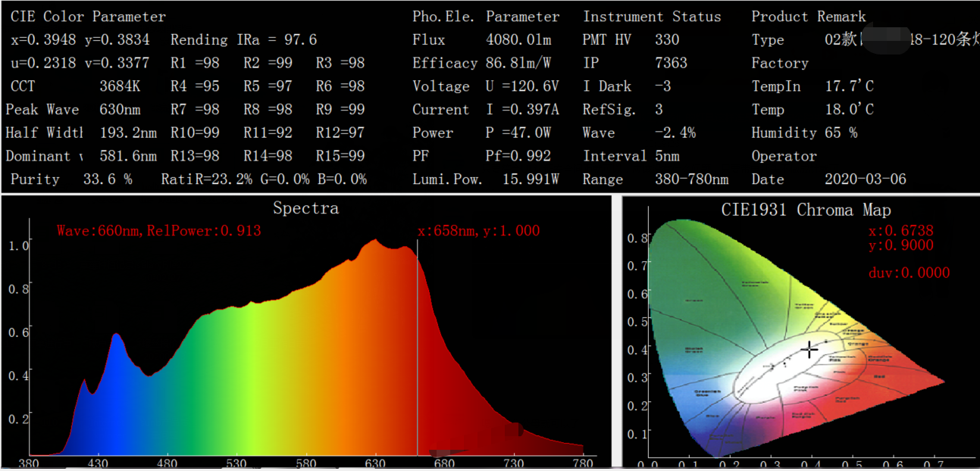Click the blue peak of the spectrum near 445nm

[116, 336]
